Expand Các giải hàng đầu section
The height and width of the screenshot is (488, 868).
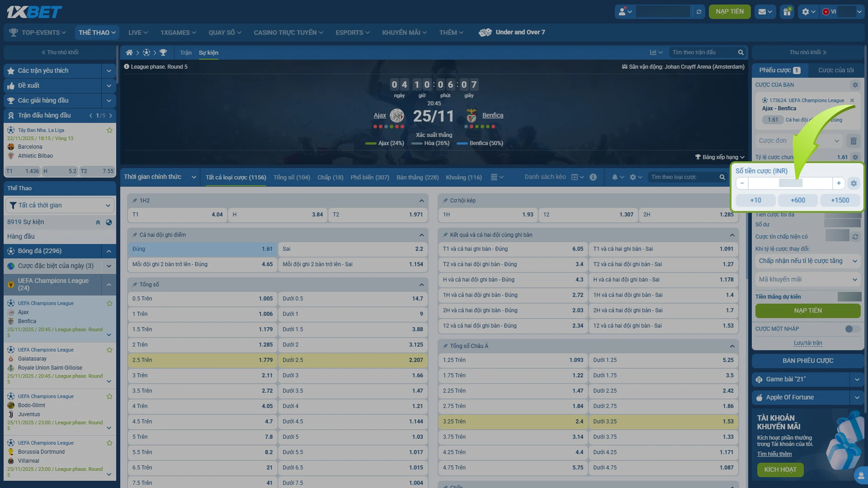(x=109, y=101)
